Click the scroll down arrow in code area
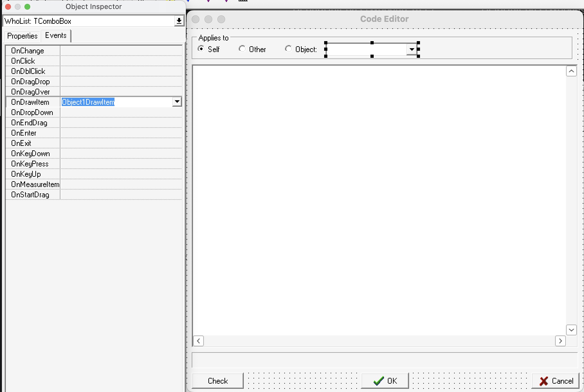Image resolution: width=584 pixels, height=392 pixels. point(571,330)
